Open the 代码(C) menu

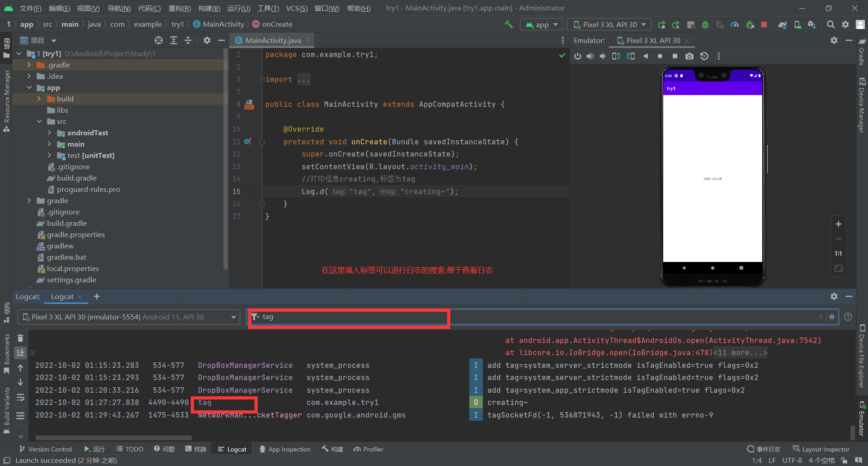[149, 8]
